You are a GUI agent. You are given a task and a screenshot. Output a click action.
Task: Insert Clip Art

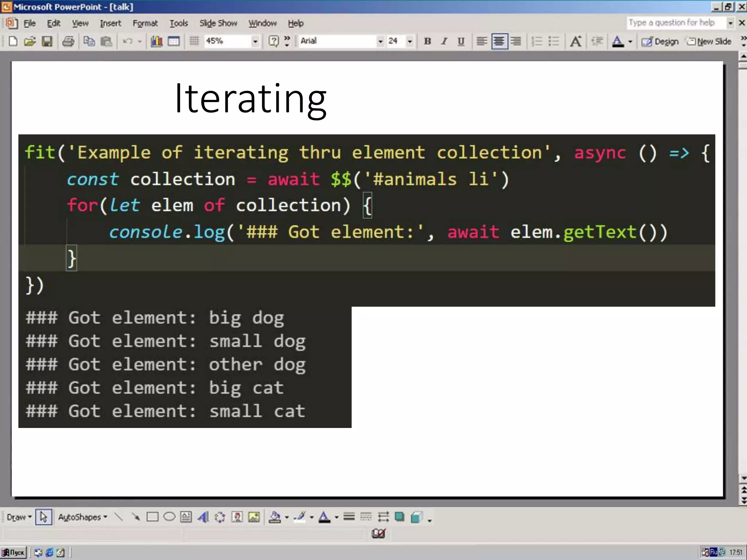pos(237,517)
